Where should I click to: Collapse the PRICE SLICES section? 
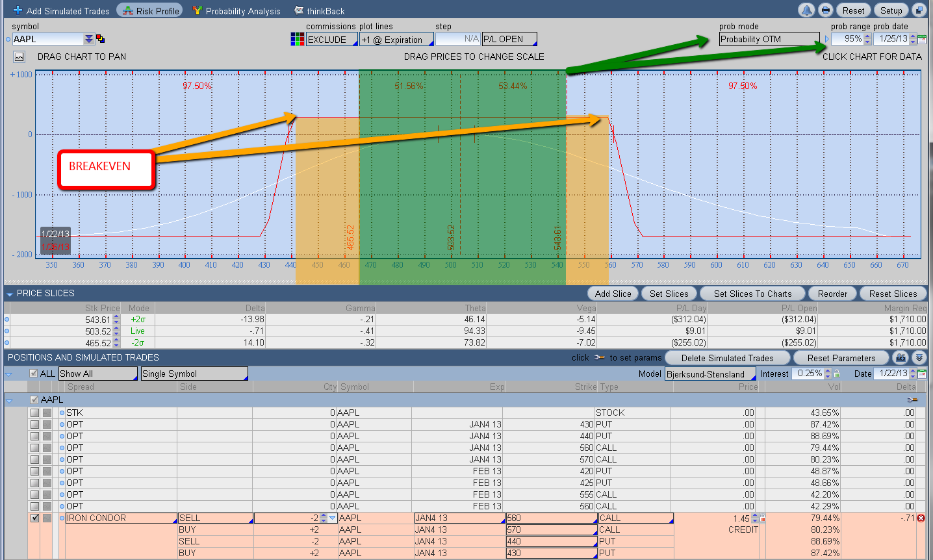[x=10, y=294]
